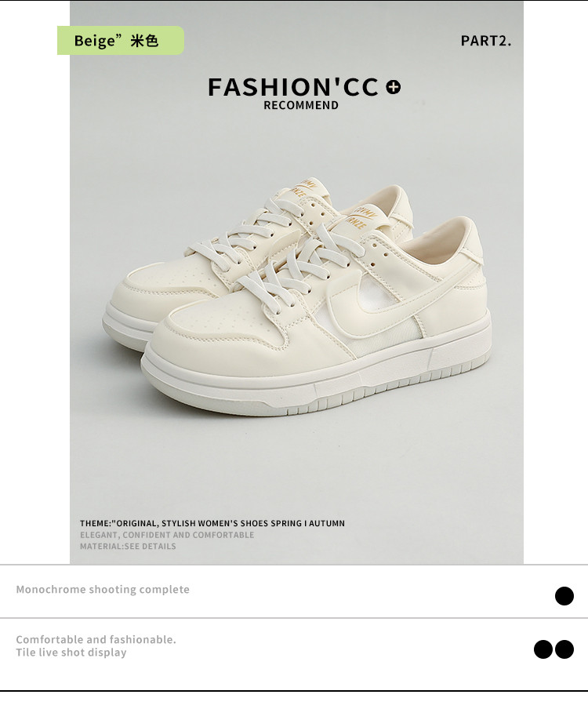Click the plus icon beside FASHION'CC
Image resolution: width=588 pixels, height=709 pixels.
click(x=394, y=87)
